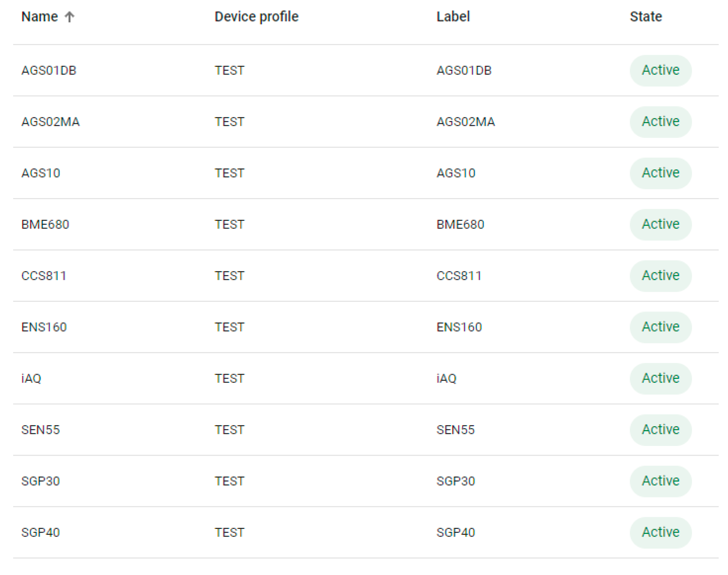Sort devices by State column header
The height and width of the screenshot is (575, 728).
[646, 17]
